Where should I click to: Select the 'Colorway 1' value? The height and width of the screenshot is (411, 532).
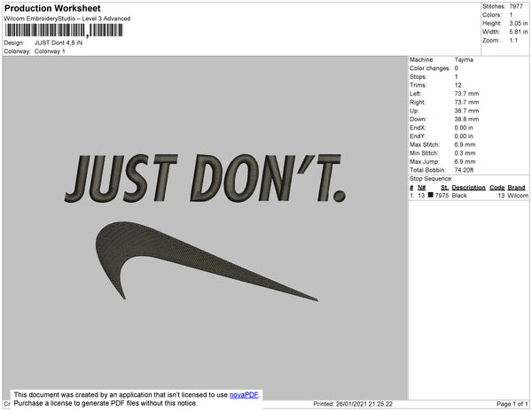50,51
